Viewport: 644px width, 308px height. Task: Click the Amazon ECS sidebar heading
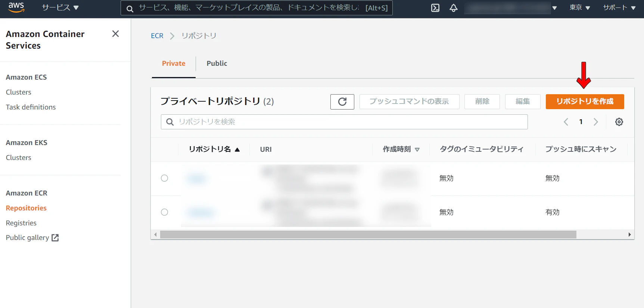[x=26, y=77]
